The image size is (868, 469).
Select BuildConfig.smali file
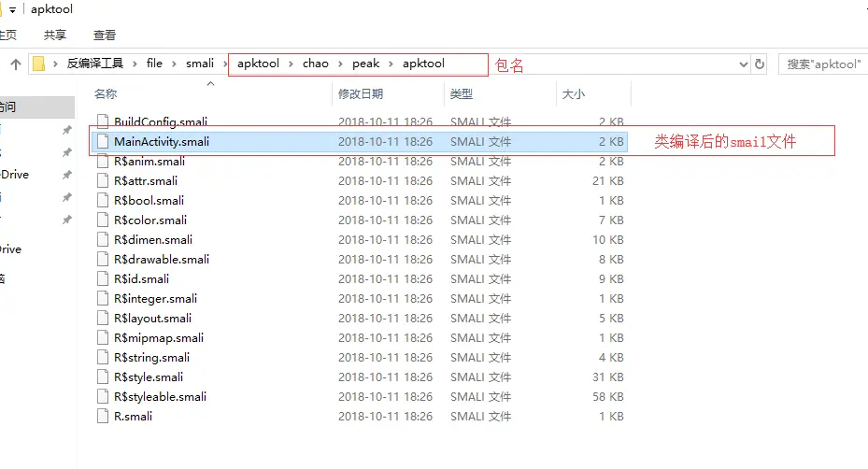[x=161, y=121]
